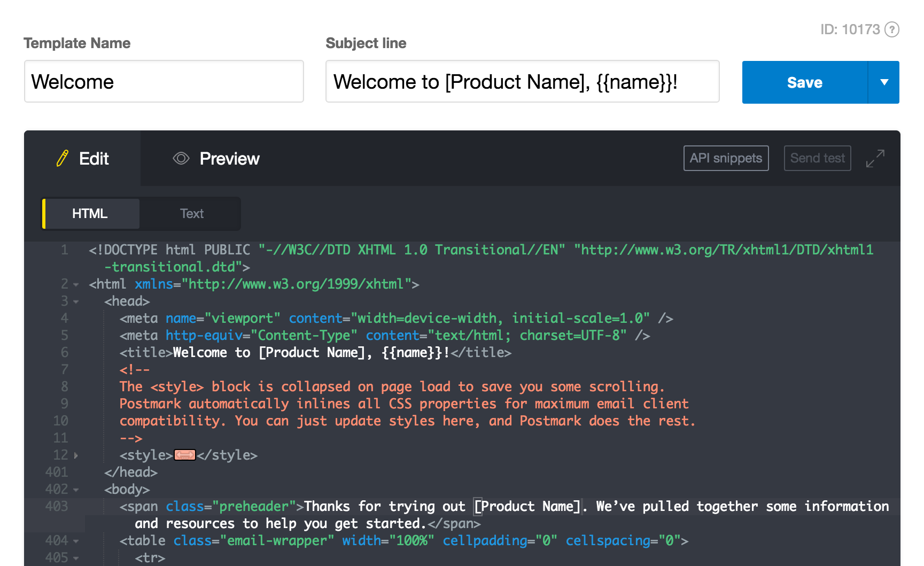Click the Subject line input field
Viewport: 924px width, 566px height.
(x=522, y=81)
